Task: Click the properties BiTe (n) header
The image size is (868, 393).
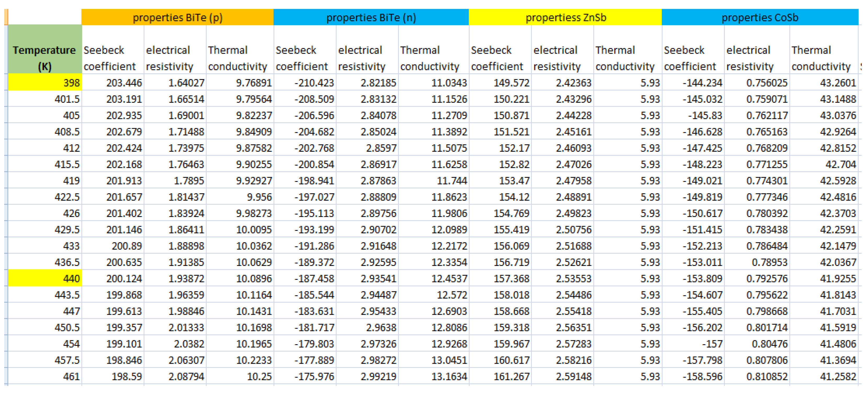Action: [x=371, y=17]
